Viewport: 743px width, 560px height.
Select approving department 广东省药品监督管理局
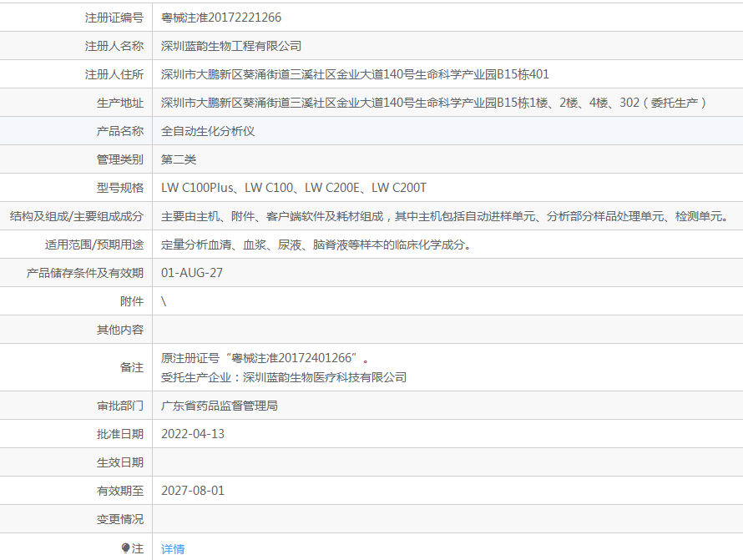point(220,406)
